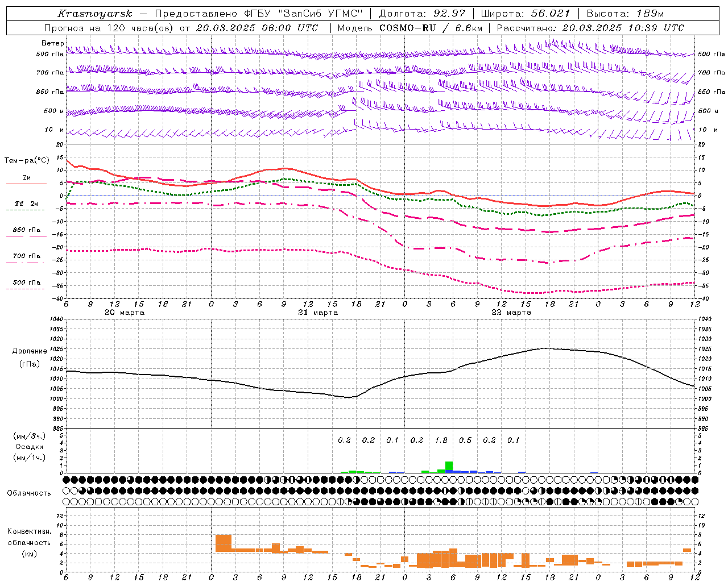728x582 pixels.
Task: Click the left 500 м wind level label
Action: coord(53,111)
